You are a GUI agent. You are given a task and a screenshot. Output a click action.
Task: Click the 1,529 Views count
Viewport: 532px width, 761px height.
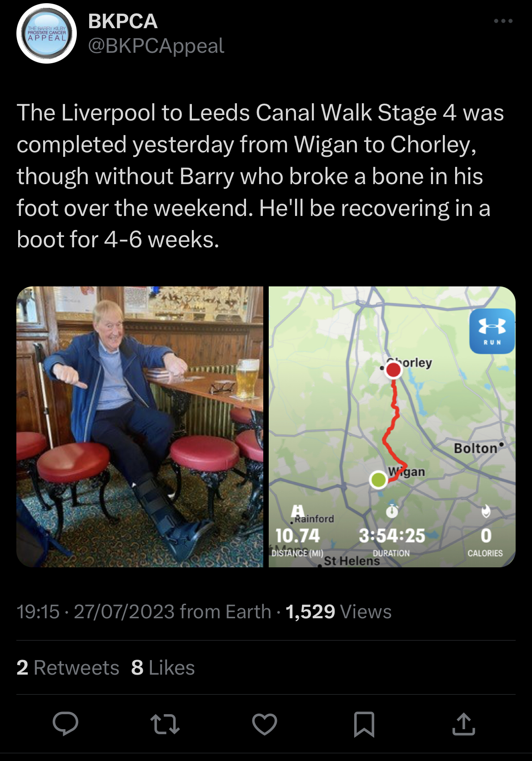point(338,612)
